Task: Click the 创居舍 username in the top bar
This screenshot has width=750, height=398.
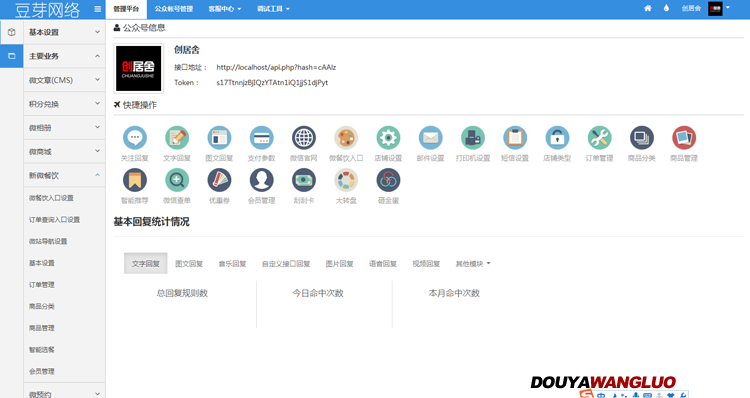Action: point(691,9)
